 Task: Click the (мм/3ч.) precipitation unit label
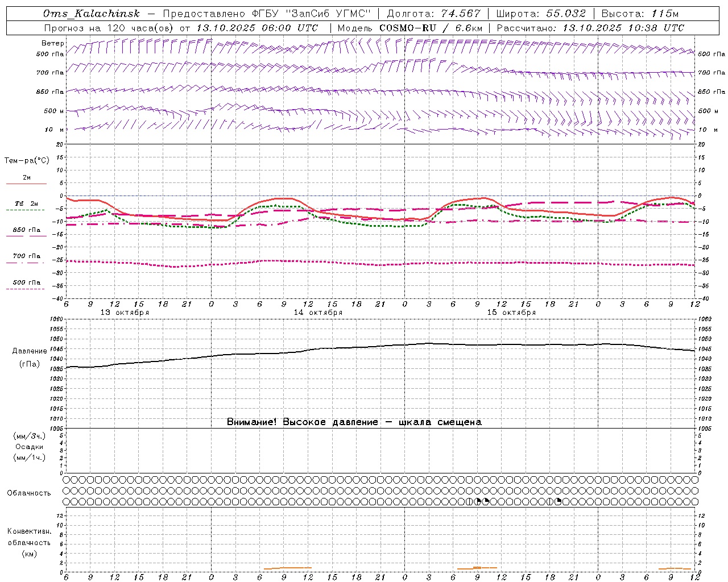pyautogui.click(x=30, y=436)
